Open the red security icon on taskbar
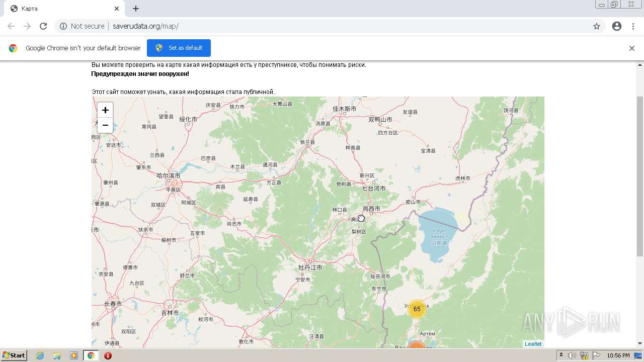This screenshot has height=362, width=644. 108,355
